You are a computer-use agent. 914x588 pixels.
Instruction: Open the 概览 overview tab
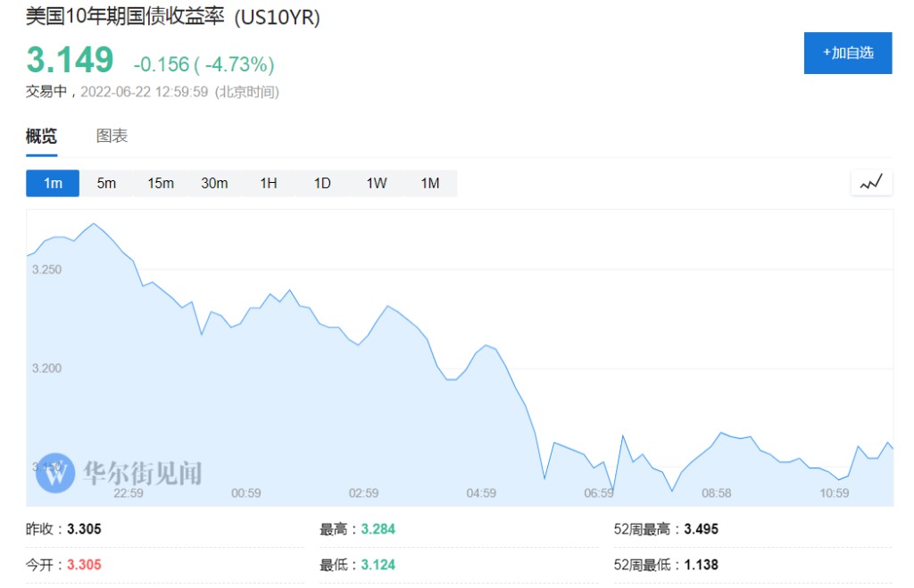tap(41, 136)
